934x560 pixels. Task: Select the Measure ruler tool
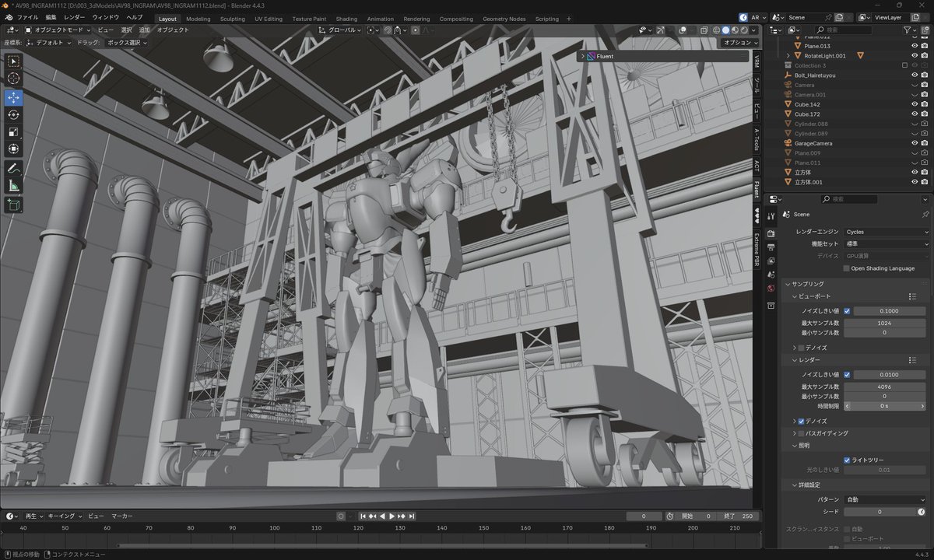[14, 185]
